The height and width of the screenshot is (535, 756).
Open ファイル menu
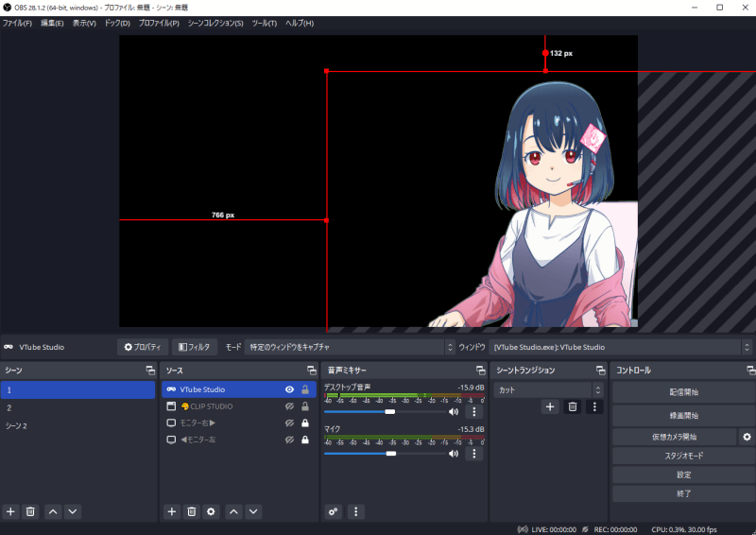[17, 23]
